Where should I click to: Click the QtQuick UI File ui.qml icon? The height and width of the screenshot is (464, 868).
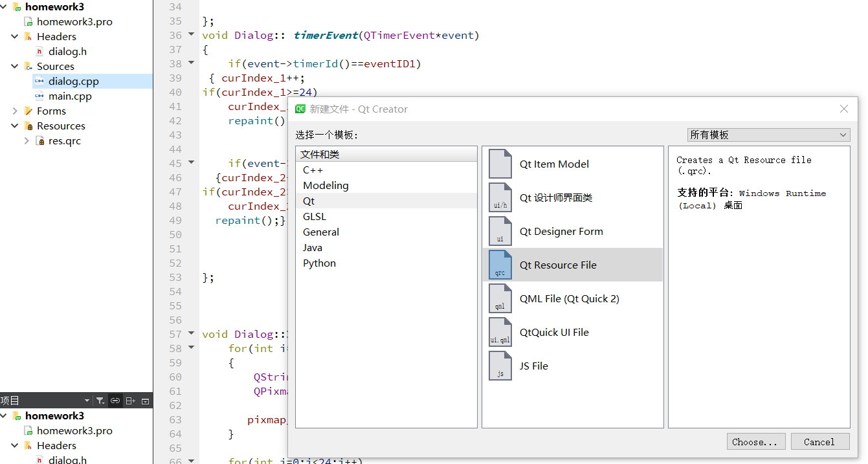[x=500, y=332]
